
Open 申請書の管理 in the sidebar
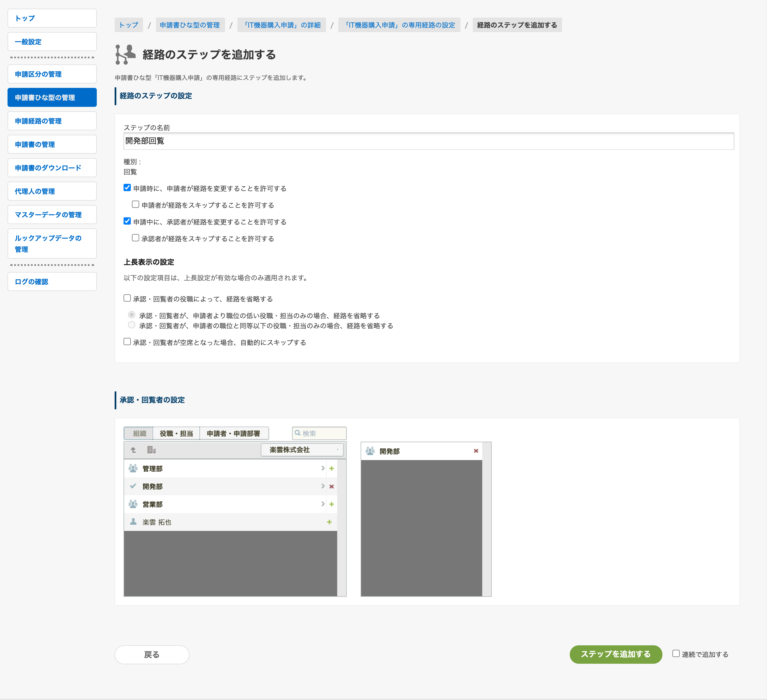52,144
